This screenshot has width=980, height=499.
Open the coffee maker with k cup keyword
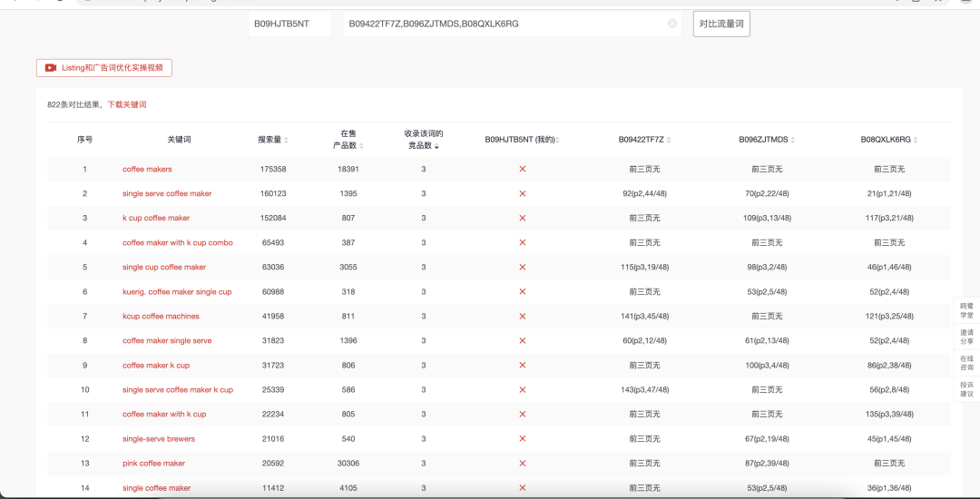[164, 414]
